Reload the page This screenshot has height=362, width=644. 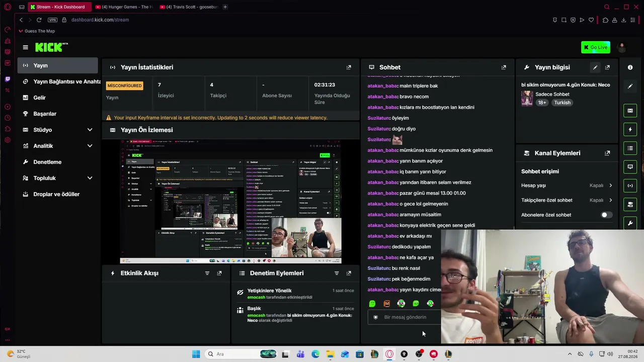(x=39, y=20)
